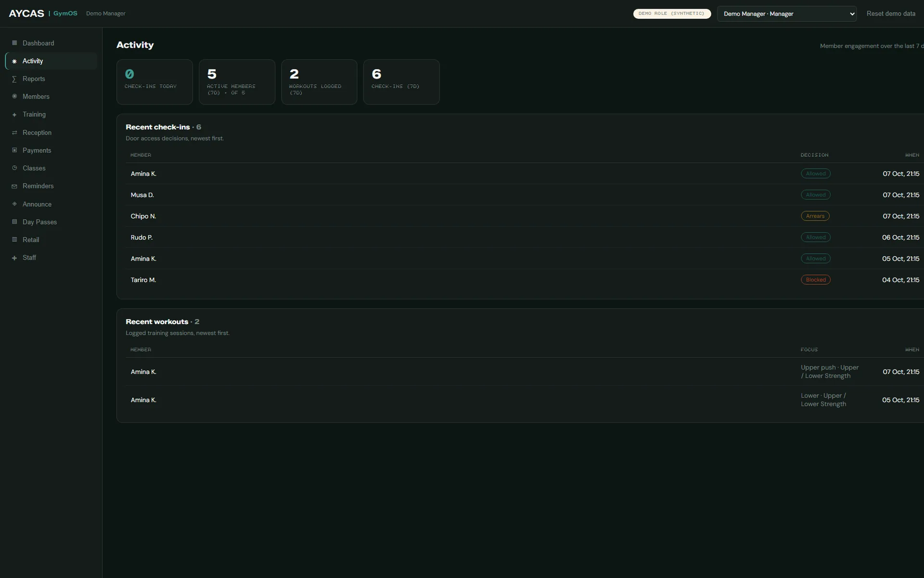
Task: Open the Classes section
Action: [51, 168]
